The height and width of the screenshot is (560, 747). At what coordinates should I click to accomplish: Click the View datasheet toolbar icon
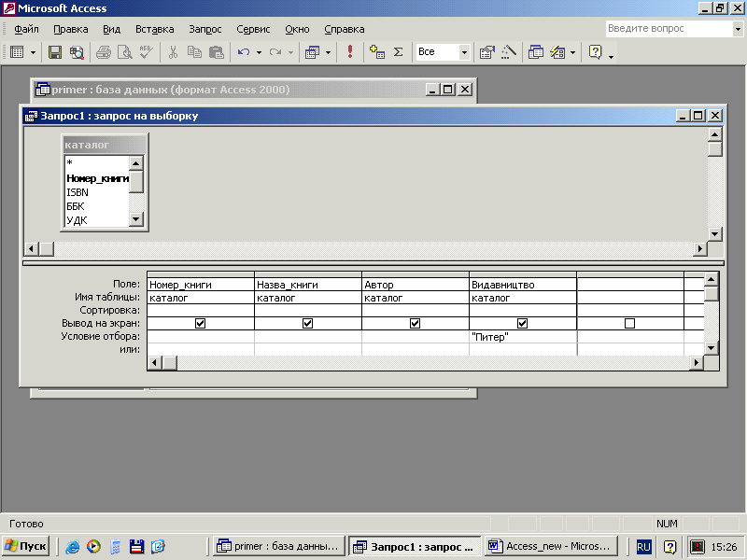click(17, 52)
